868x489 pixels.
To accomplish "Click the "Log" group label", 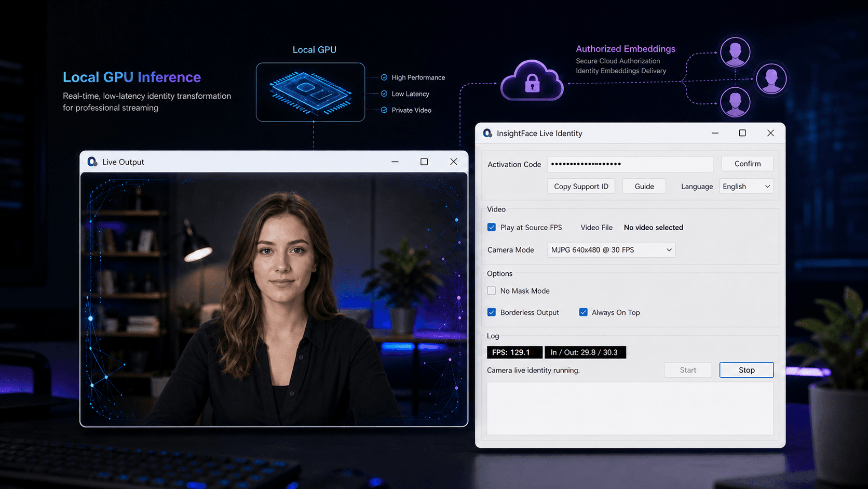I will pyautogui.click(x=493, y=336).
